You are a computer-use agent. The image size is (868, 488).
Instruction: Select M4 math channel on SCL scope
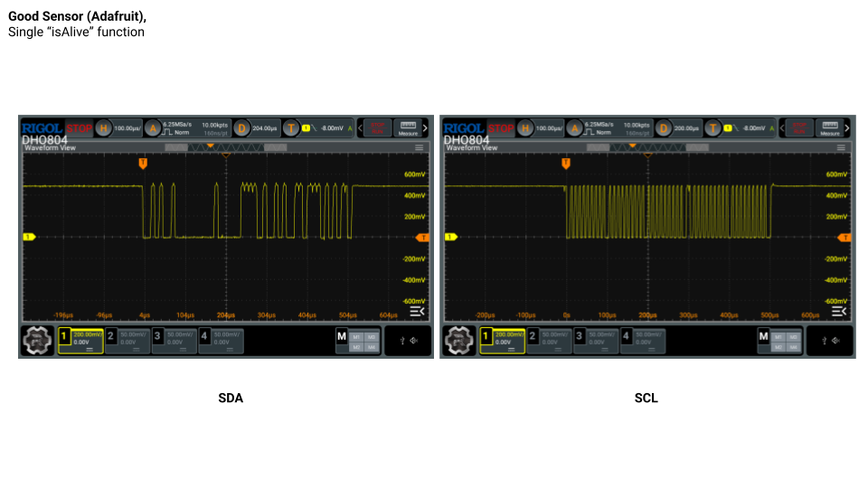tap(793, 347)
